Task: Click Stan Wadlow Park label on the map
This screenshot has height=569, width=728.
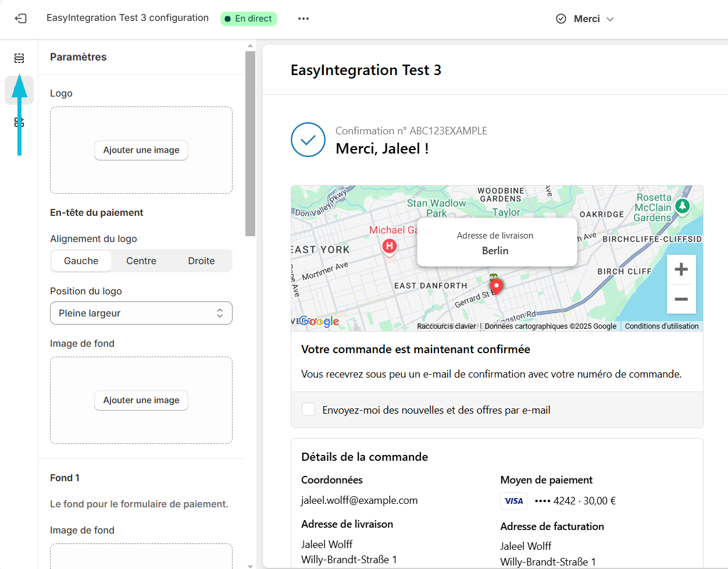Action: click(x=437, y=208)
